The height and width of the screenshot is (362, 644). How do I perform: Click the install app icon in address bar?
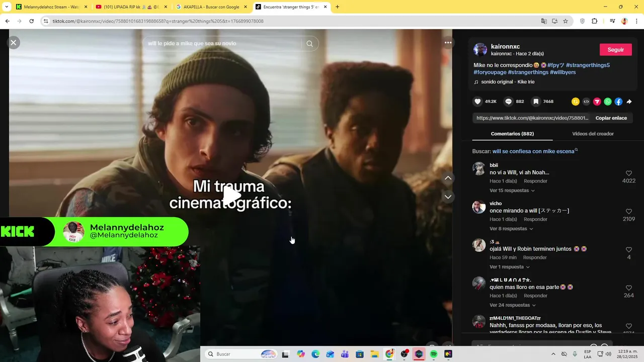coord(554,21)
